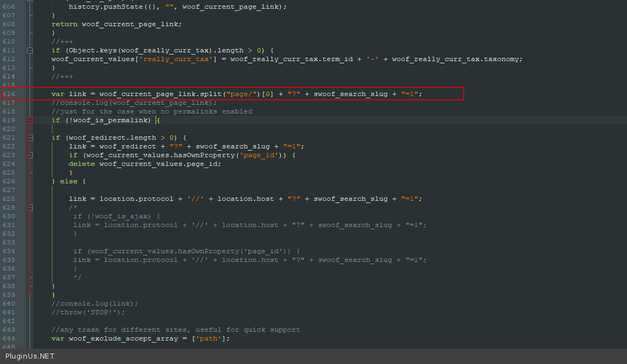Click the 'delete' keyword on line 624
The image size is (627, 364).
click(81, 164)
